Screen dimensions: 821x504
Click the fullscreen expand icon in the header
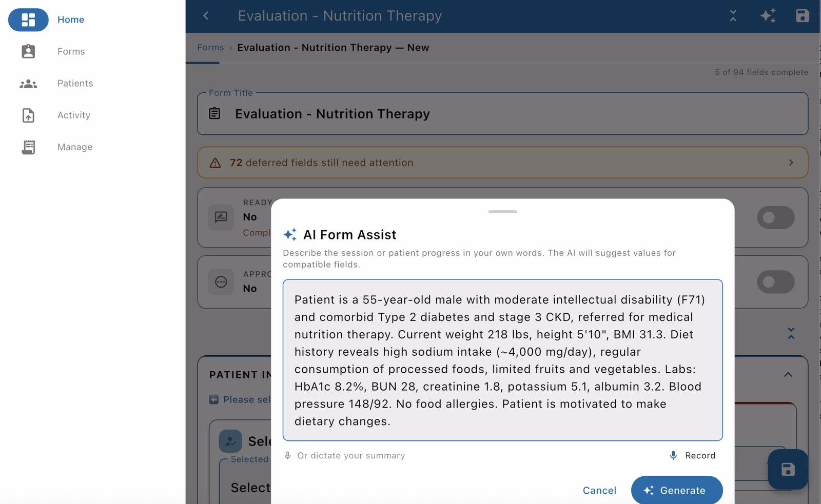coord(733,16)
